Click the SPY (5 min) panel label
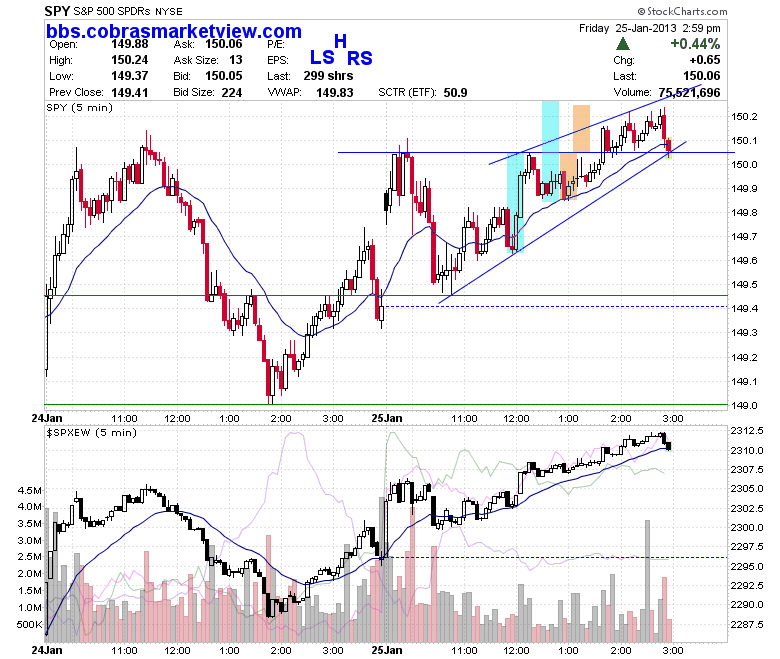The image size is (780, 659). coord(80,108)
